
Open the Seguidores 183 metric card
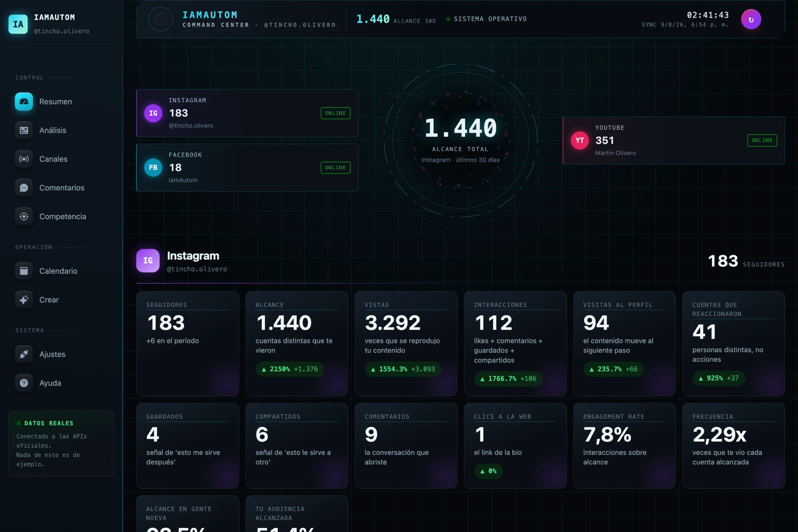click(188, 344)
